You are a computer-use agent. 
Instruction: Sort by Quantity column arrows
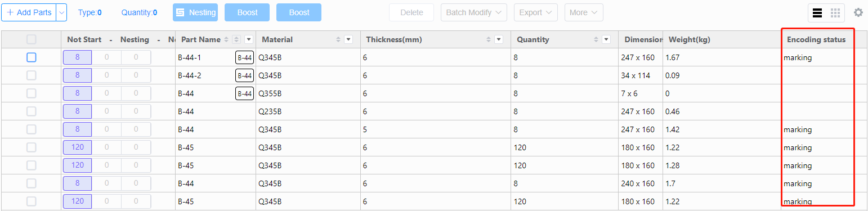coord(596,39)
